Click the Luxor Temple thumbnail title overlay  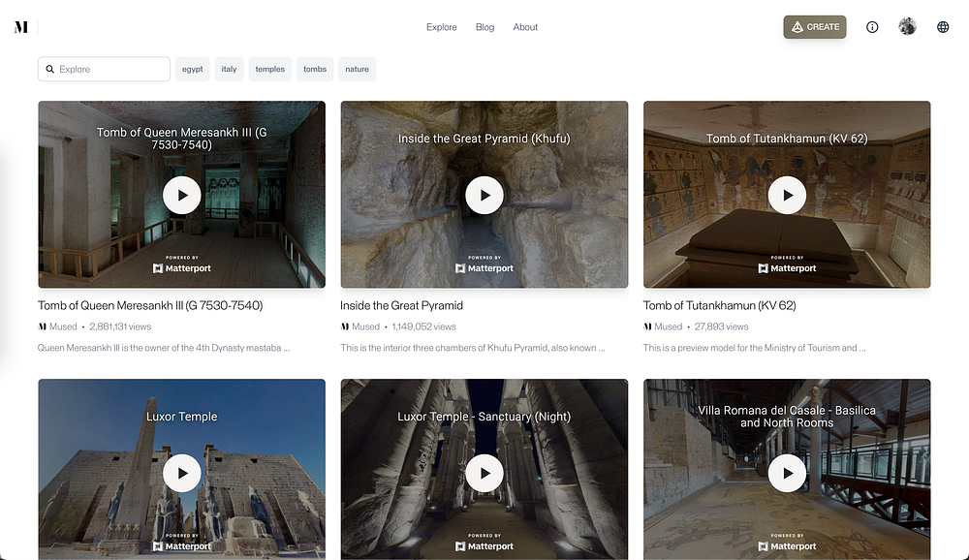point(182,417)
